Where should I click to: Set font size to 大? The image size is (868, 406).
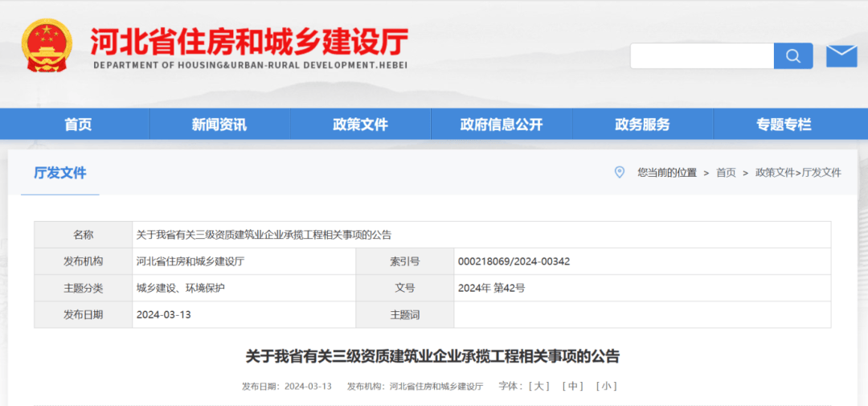pos(538,386)
